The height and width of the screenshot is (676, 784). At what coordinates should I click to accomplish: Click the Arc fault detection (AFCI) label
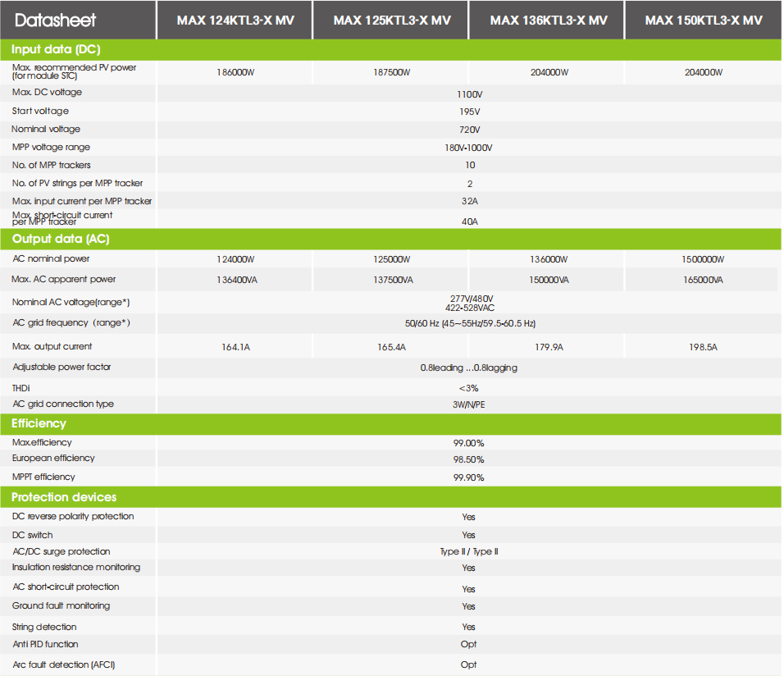tap(64, 665)
